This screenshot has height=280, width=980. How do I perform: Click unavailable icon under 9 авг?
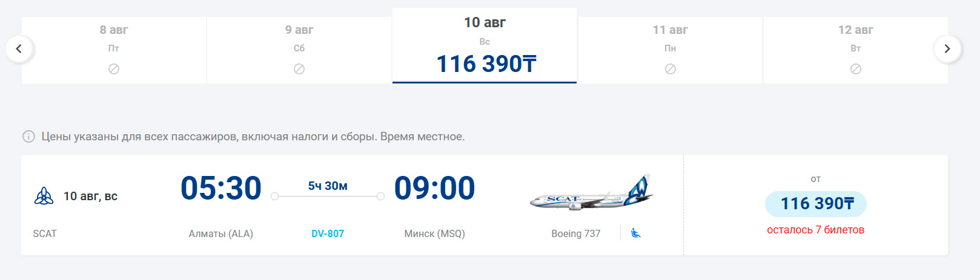pyautogui.click(x=299, y=69)
